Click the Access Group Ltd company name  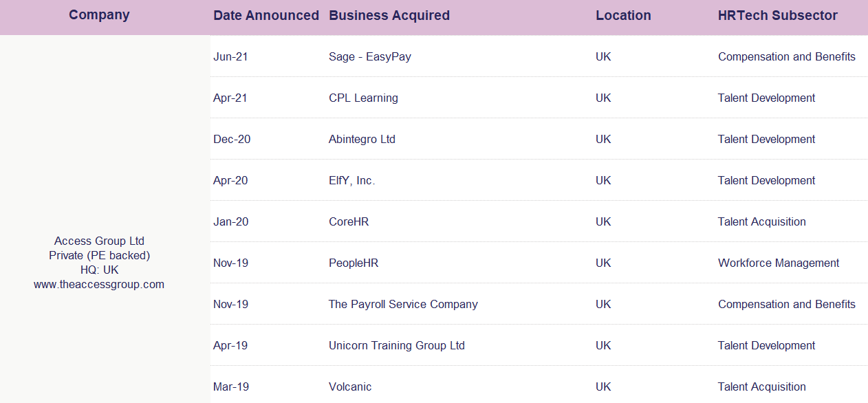pos(99,241)
